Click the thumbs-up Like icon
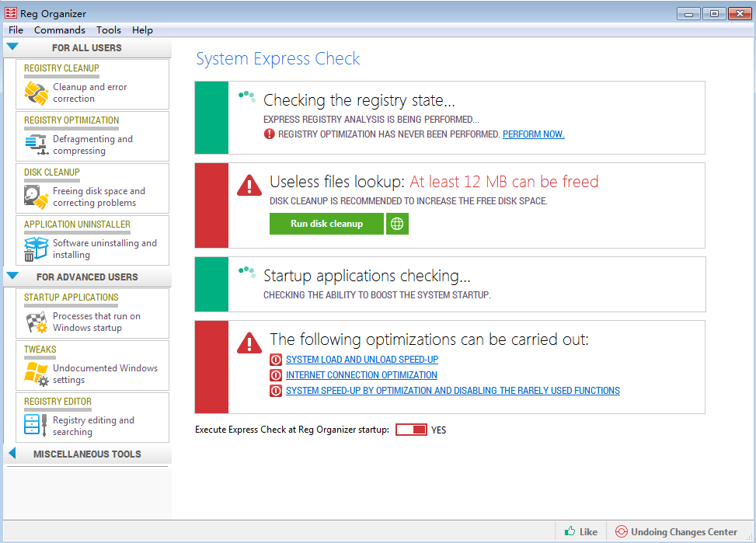Viewport: 756px width, 543px height. [x=570, y=531]
